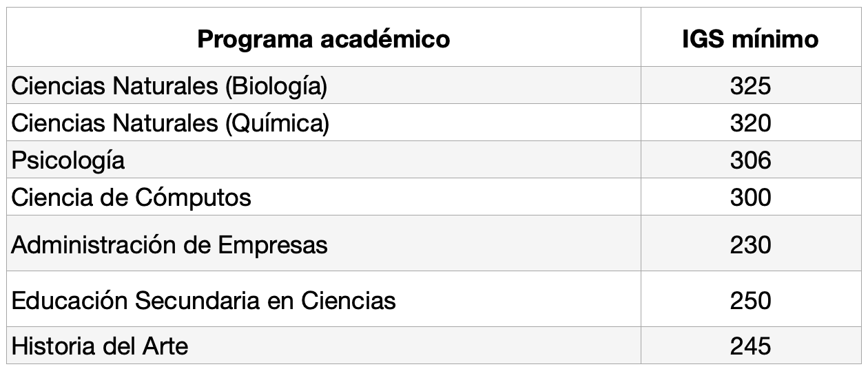Click the cell containing 250
868x369 pixels.
[750, 300]
